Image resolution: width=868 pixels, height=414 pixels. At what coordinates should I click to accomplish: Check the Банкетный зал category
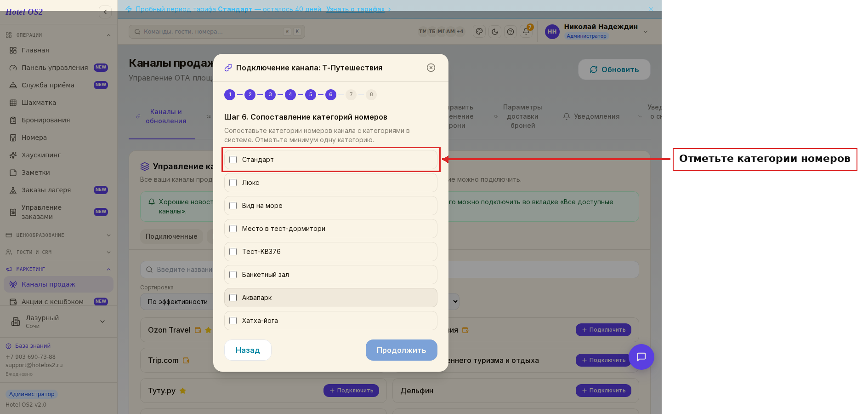point(233,275)
